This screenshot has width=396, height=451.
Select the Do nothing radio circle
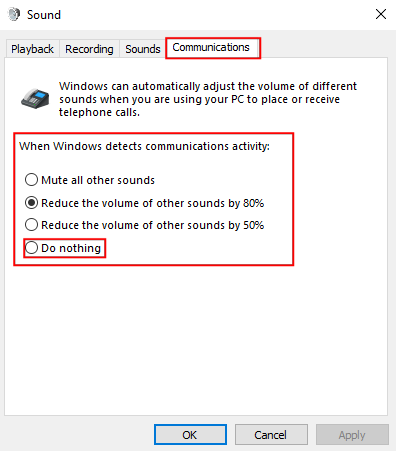tap(31, 248)
